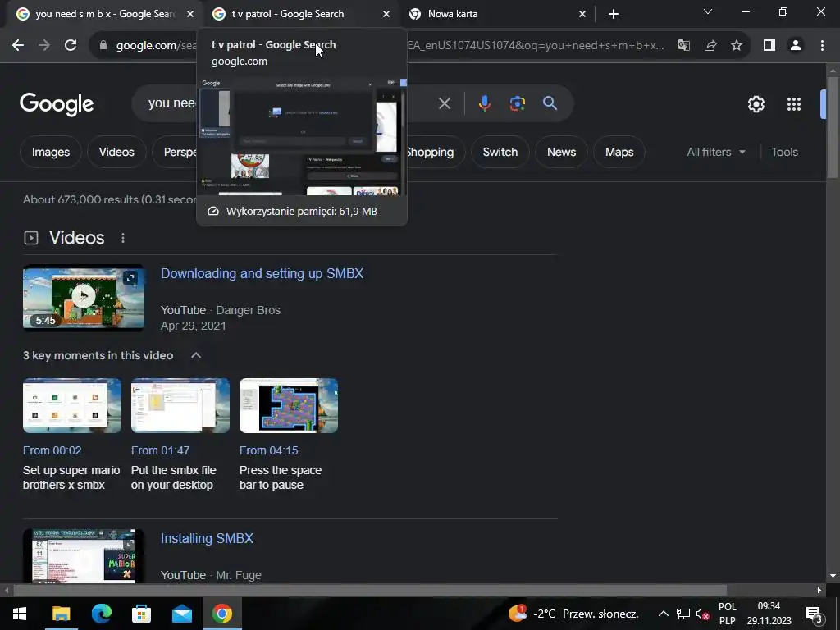Filter results by Videos

point(116,152)
